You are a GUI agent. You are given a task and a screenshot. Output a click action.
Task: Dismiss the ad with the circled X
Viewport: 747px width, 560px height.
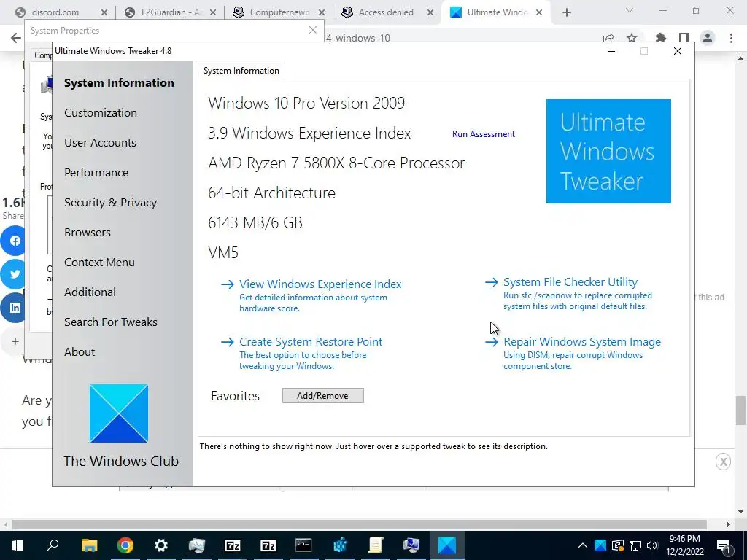(x=723, y=462)
